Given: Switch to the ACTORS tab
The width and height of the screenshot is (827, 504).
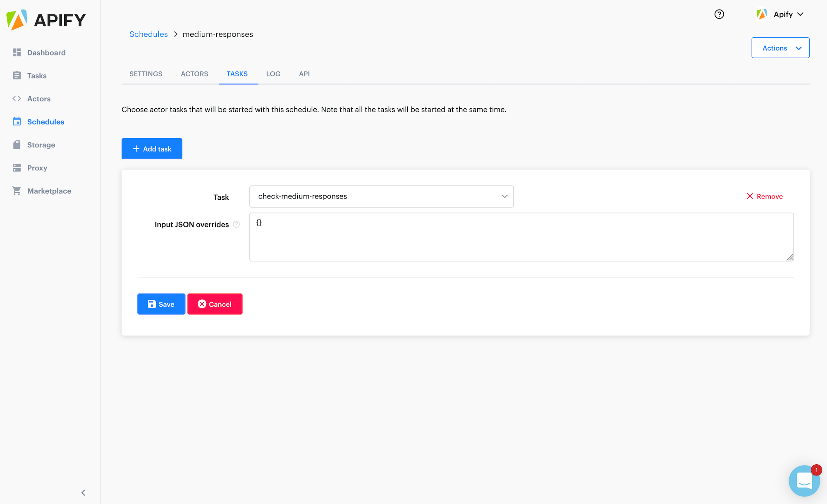Looking at the screenshot, I should tap(194, 74).
